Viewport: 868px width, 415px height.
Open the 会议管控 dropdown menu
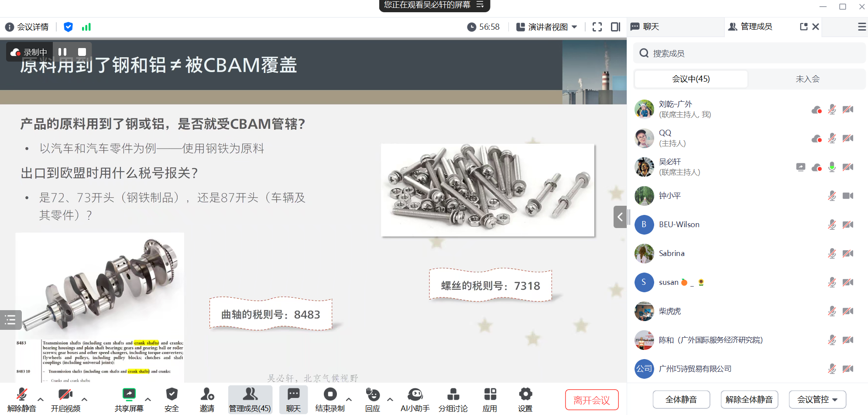[817, 399]
